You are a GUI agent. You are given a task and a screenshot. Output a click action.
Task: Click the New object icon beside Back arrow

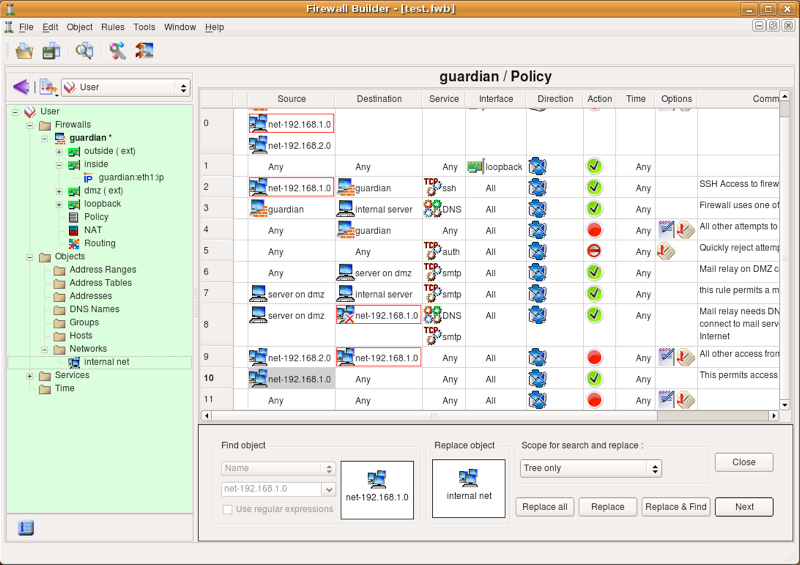(48, 87)
